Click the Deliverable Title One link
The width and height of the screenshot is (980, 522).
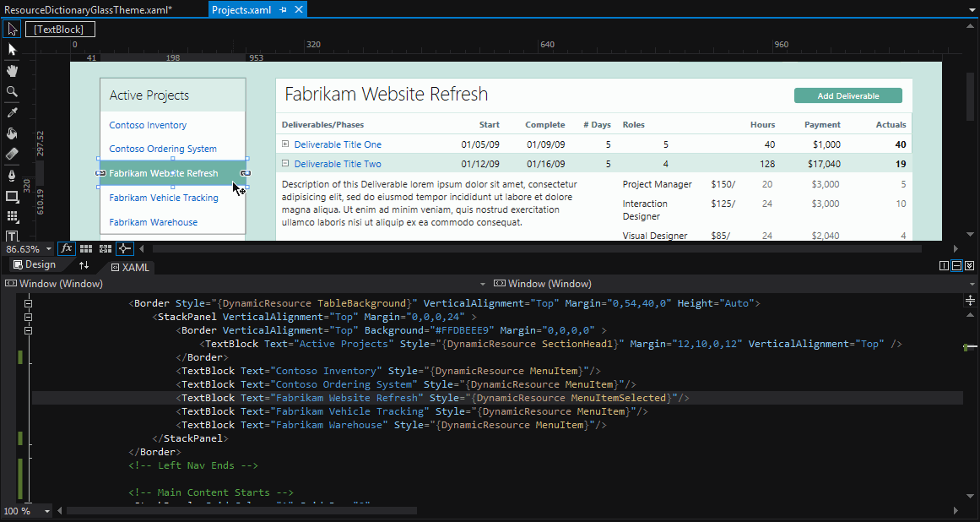(x=338, y=144)
